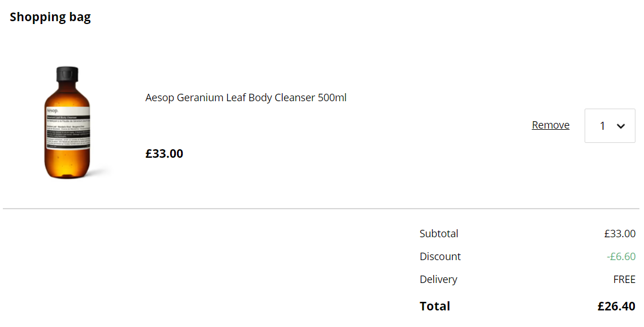Remove the item from the shopping bag

(550, 125)
